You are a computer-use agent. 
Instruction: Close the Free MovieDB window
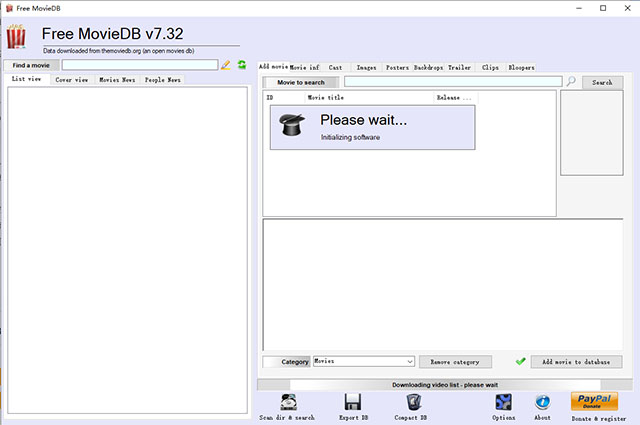[x=627, y=8]
